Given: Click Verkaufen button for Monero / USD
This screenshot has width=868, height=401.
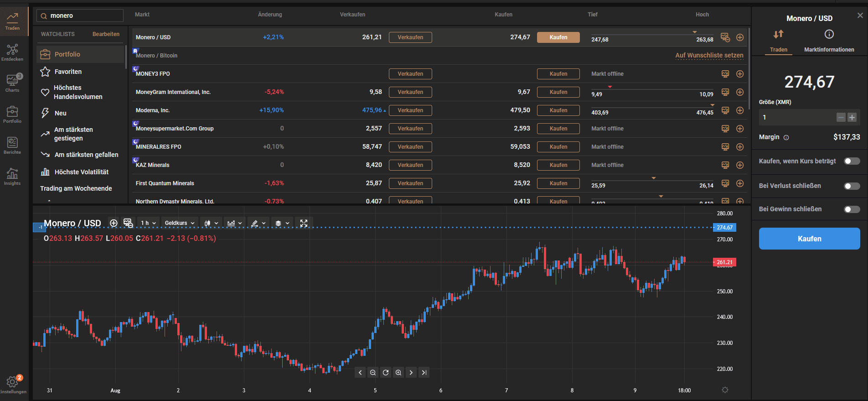Looking at the screenshot, I should coord(410,37).
